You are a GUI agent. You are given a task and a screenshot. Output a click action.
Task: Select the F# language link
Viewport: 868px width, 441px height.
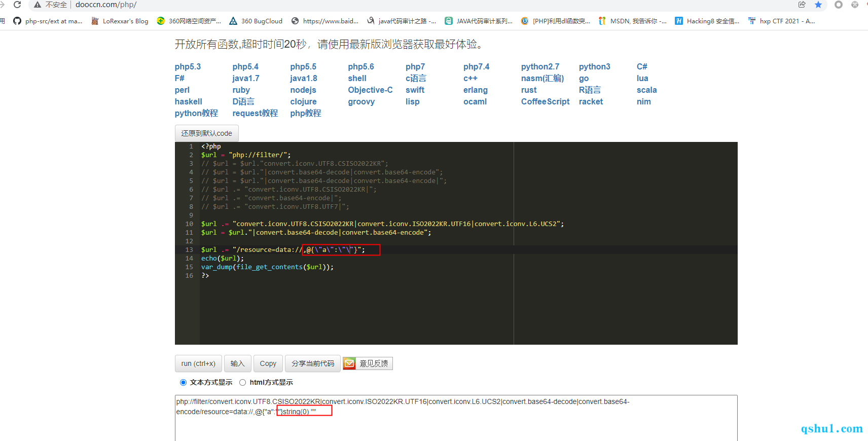[x=179, y=78]
